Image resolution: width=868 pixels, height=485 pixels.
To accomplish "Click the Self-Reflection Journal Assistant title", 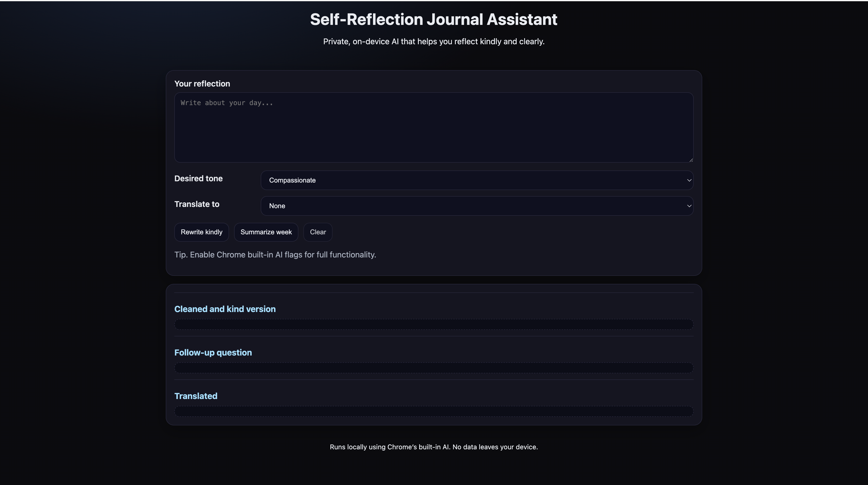I will coord(434,19).
